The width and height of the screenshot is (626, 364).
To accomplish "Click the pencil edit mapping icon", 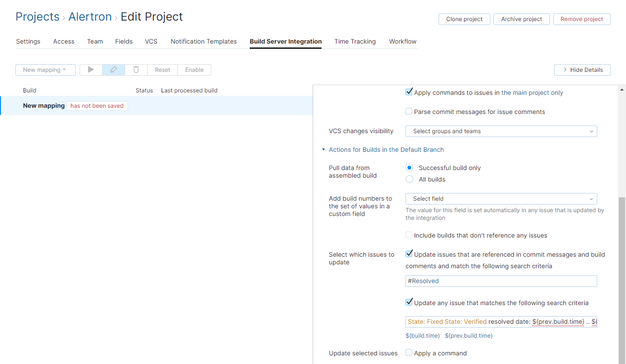I will click(114, 70).
